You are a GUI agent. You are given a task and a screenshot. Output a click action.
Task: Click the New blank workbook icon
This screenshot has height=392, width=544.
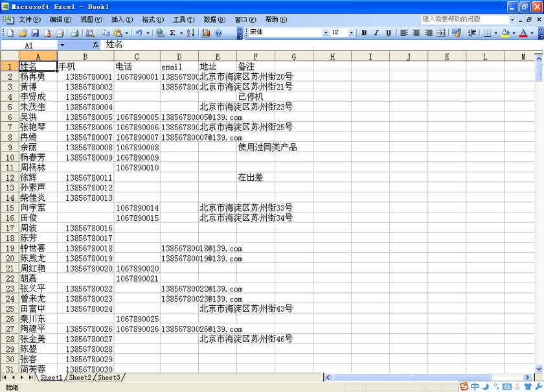click(x=10, y=33)
